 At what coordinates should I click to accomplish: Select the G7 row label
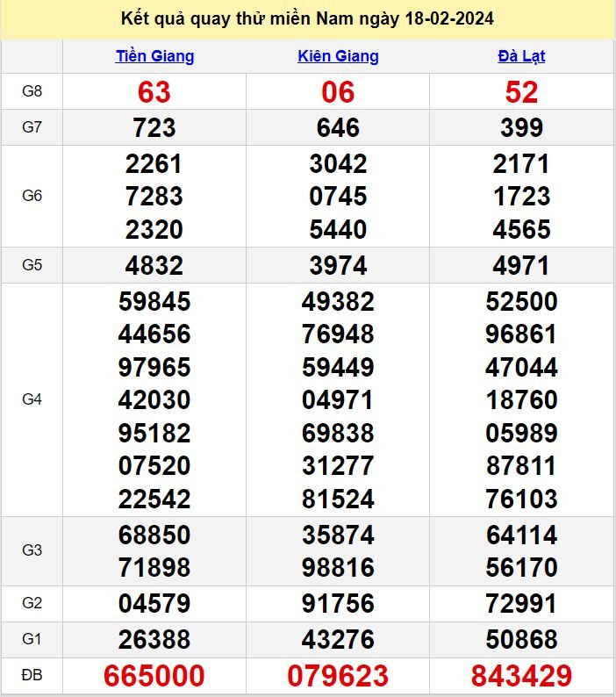(x=32, y=127)
